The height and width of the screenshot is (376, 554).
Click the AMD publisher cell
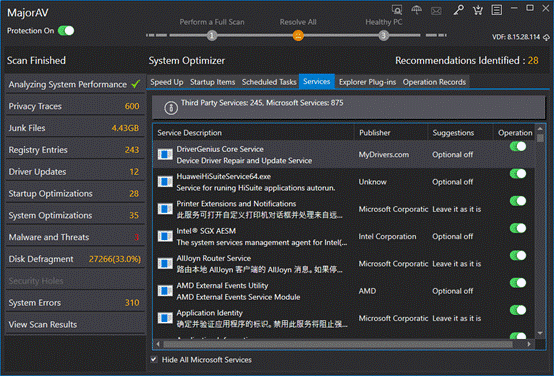(x=367, y=291)
